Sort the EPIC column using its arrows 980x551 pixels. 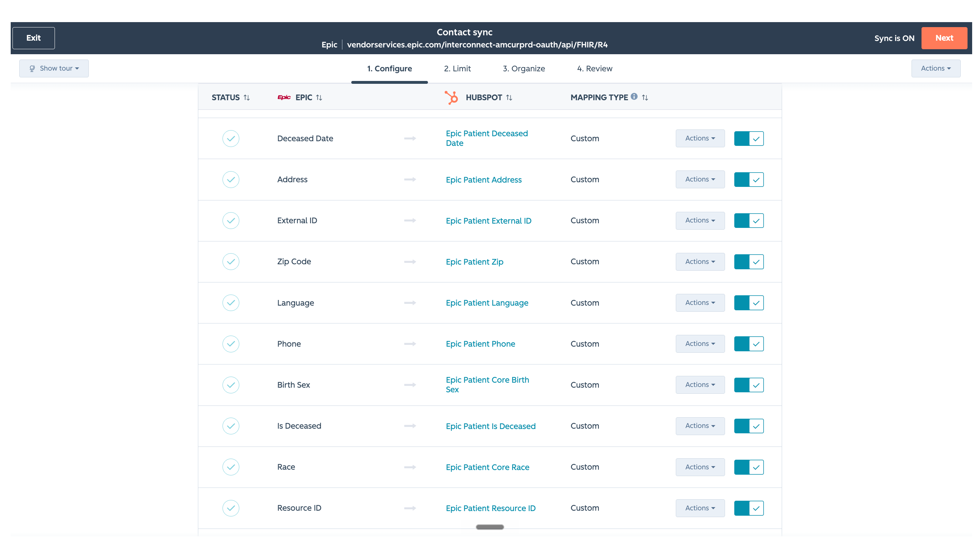click(319, 97)
